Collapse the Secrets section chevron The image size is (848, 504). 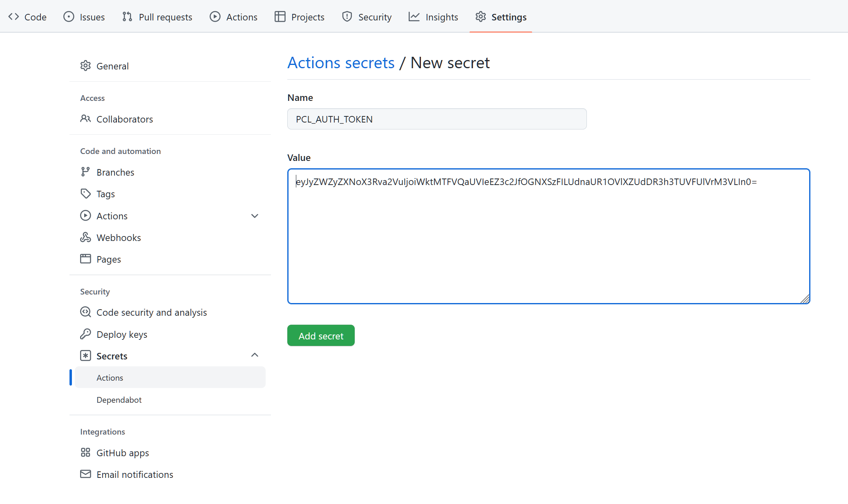point(255,355)
